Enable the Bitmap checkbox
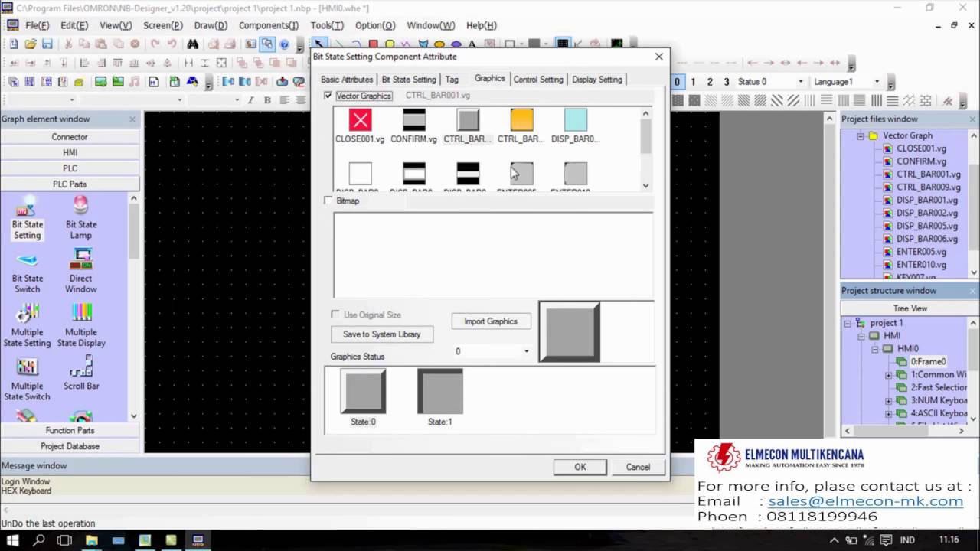Viewport: 980px width, 551px height. click(328, 201)
